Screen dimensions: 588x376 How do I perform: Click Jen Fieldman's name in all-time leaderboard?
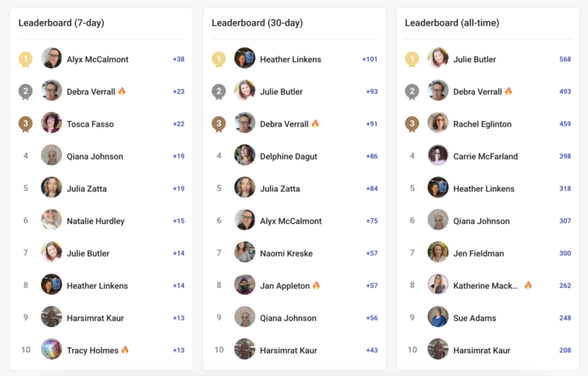(479, 253)
